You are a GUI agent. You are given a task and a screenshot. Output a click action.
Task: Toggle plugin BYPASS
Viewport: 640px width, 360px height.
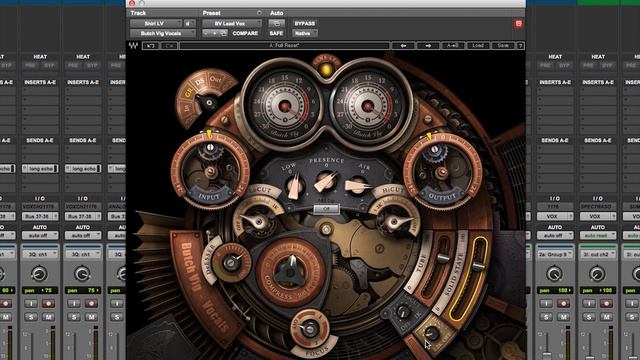[x=304, y=24]
